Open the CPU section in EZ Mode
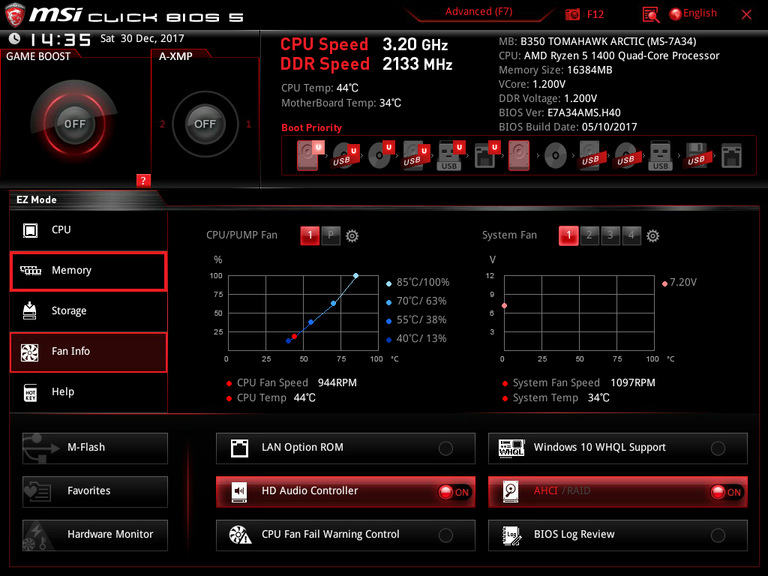 pyautogui.click(x=89, y=230)
